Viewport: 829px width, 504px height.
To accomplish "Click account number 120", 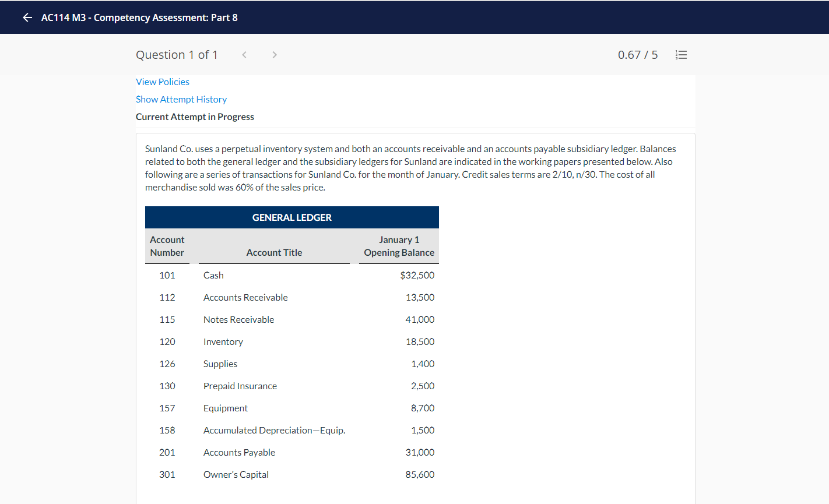I will point(167,341).
